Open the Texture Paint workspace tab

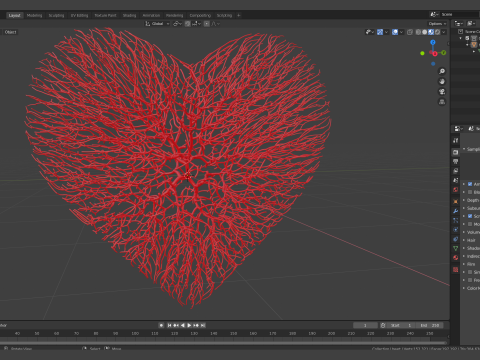click(105, 15)
